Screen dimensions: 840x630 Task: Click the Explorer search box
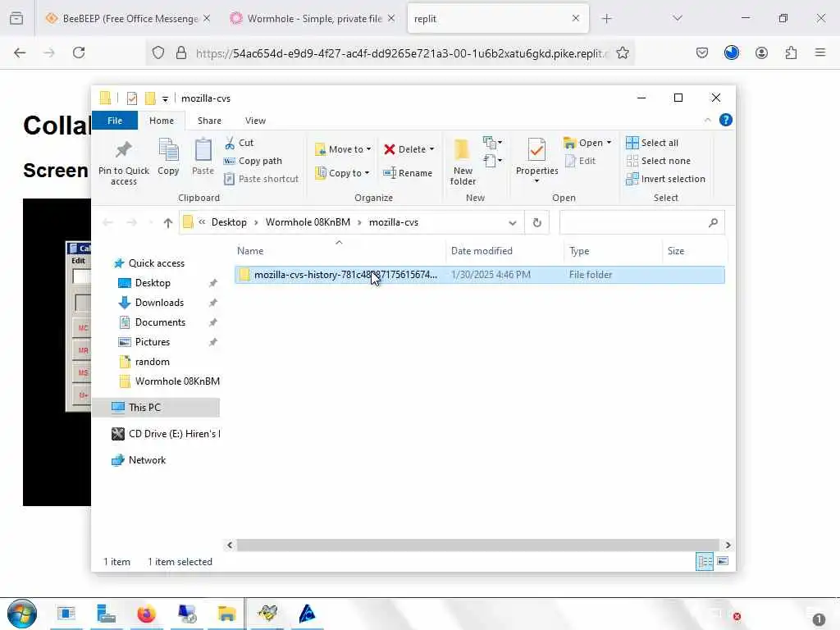click(x=641, y=223)
